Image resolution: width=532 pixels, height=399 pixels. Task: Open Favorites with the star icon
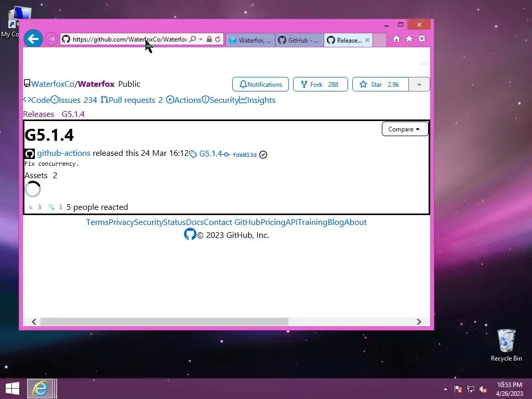[409, 39]
